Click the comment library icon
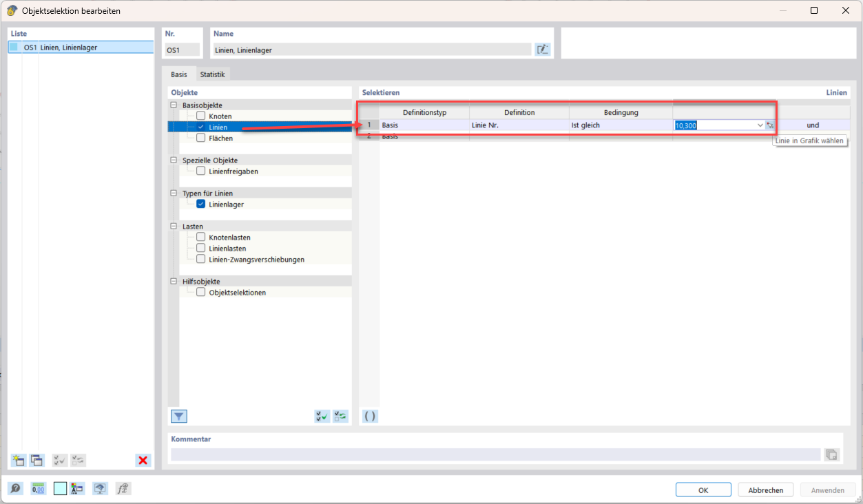Screen dimensions: 863x504 831,454
